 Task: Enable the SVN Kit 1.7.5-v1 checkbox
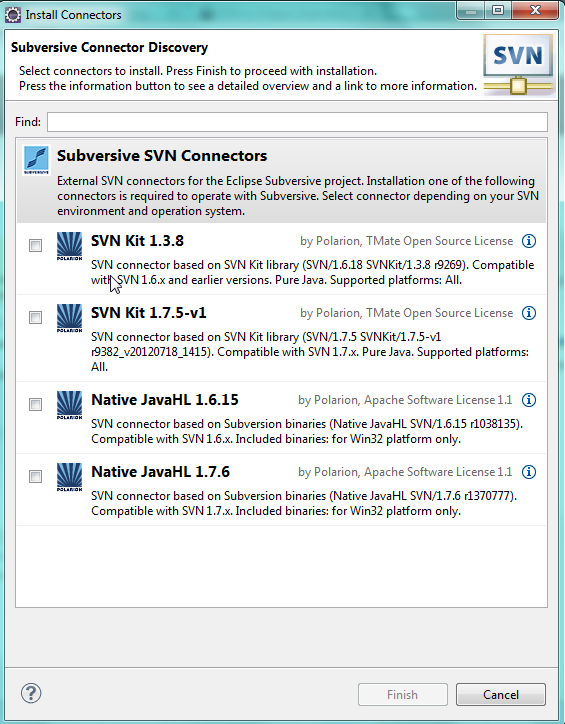click(36, 318)
